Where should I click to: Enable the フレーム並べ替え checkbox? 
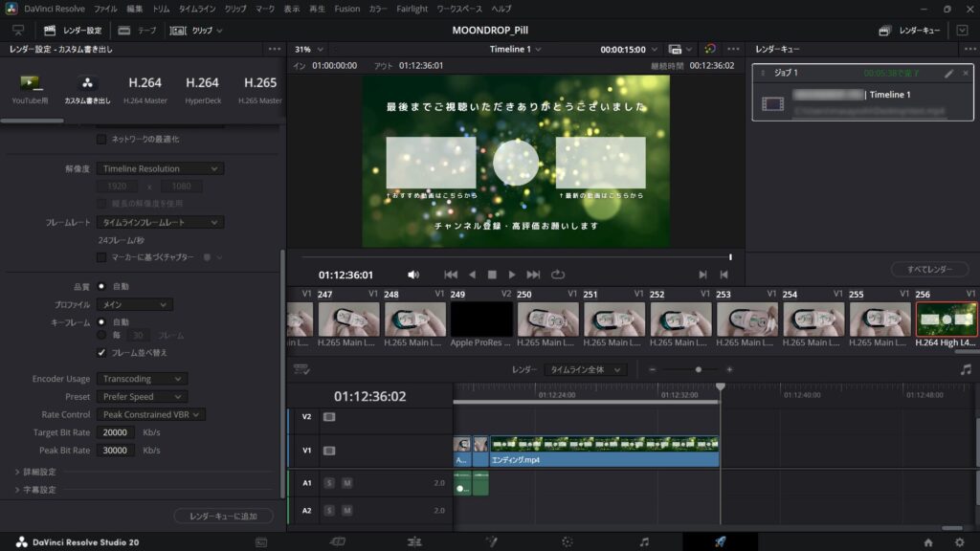[x=100, y=350]
